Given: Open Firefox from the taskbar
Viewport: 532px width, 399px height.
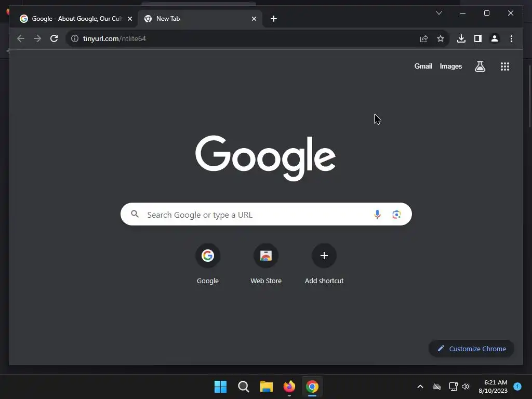Looking at the screenshot, I should pos(289,387).
